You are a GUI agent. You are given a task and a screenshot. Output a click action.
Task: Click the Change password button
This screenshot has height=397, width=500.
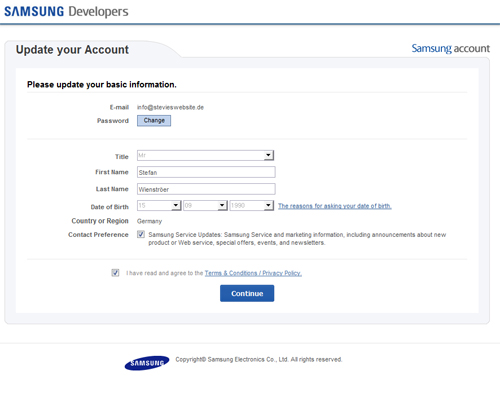click(154, 121)
